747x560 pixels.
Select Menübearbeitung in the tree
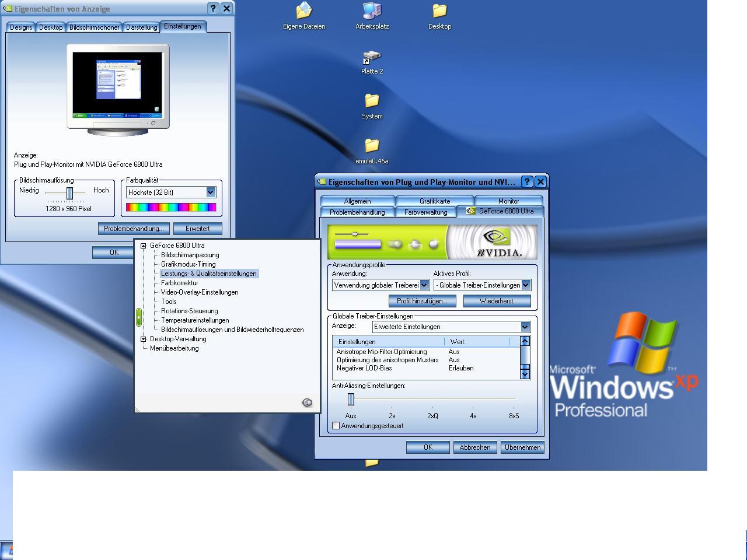click(174, 348)
